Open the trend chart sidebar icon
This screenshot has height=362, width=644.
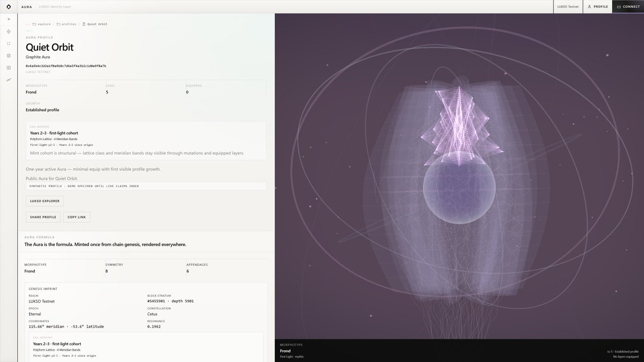(x=9, y=79)
